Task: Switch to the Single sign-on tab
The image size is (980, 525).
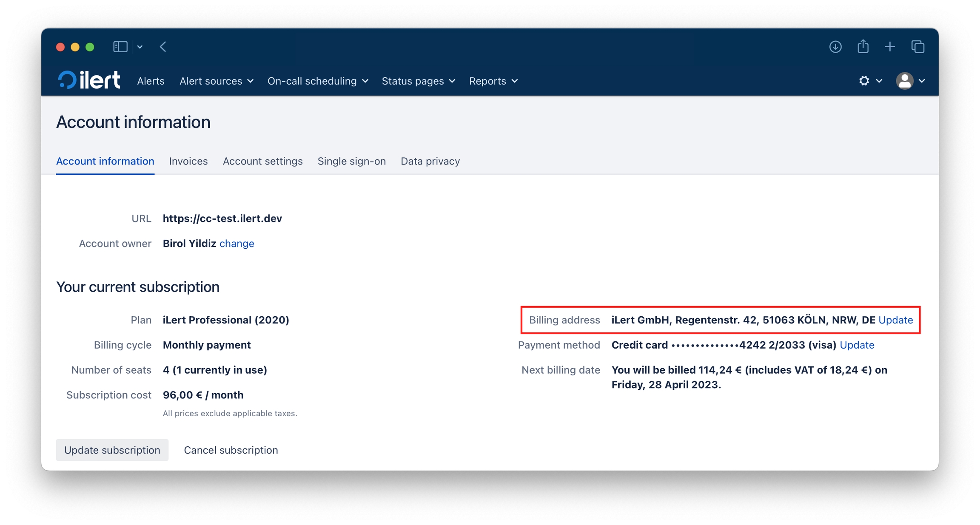Action: pos(351,161)
